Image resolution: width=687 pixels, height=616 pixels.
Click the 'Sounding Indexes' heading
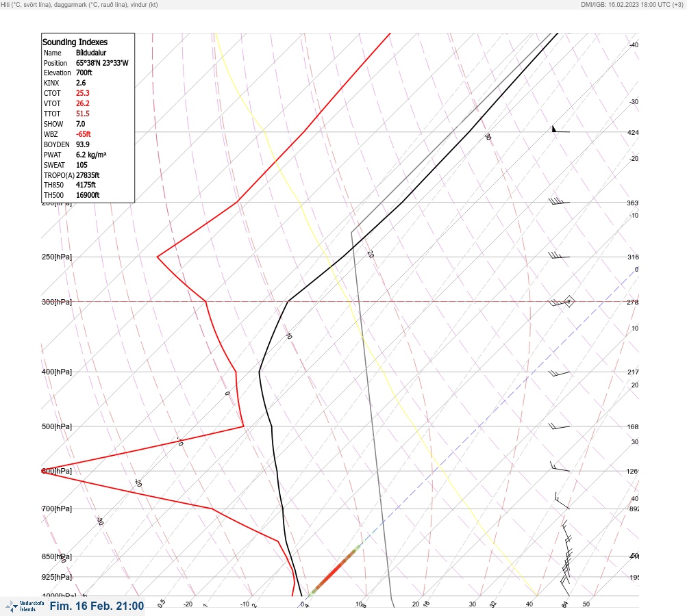[x=75, y=42]
